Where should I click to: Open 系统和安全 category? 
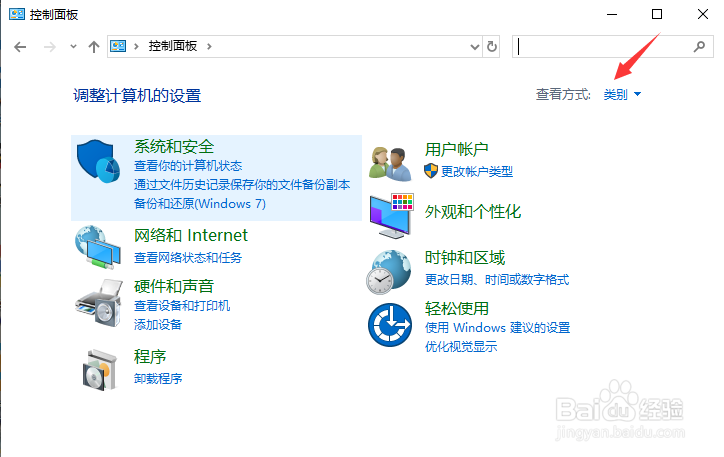coord(174,147)
